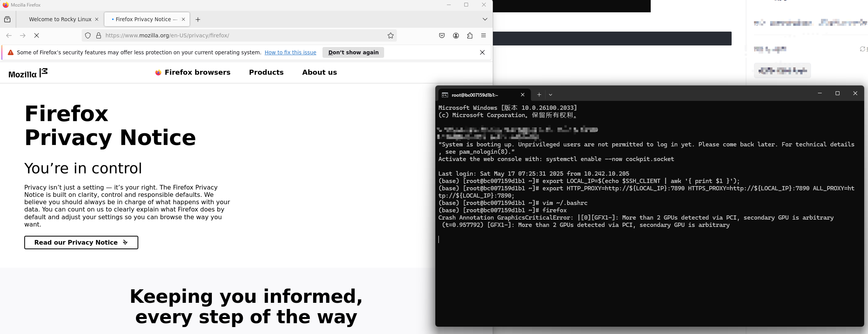Click 'Crash Annotation GraphicsCriticalError' terminal line
This screenshot has width=868, height=334.
point(636,218)
